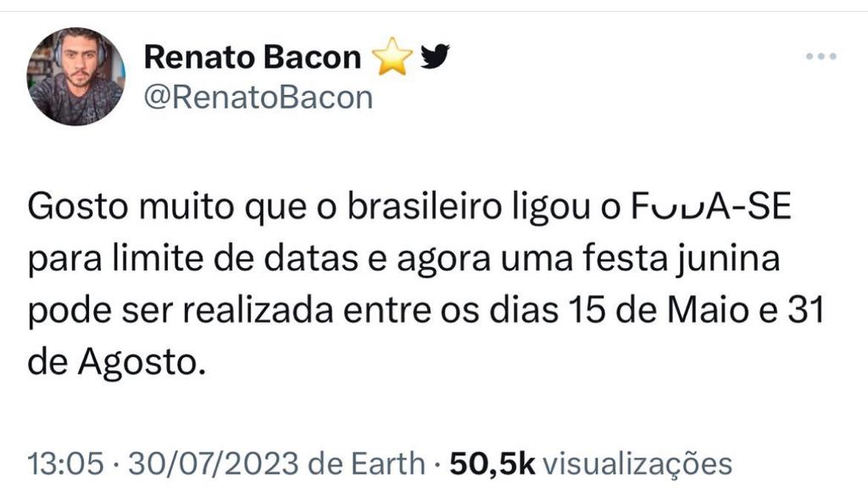Click the words pode ser realizada
The image size is (868, 496).
coord(172,313)
